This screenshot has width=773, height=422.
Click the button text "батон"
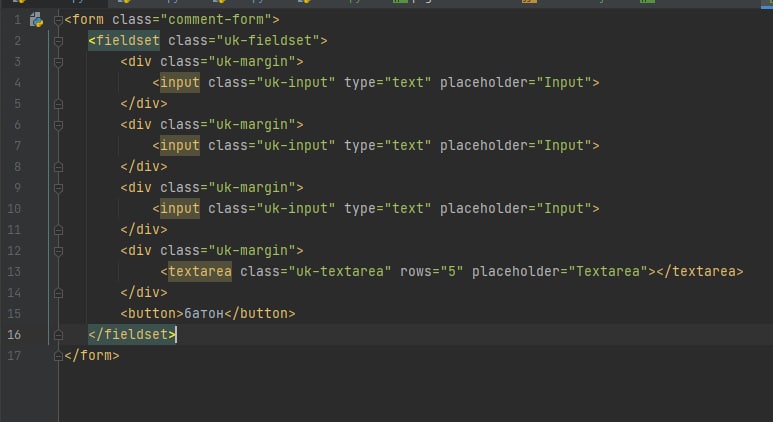coord(204,314)
